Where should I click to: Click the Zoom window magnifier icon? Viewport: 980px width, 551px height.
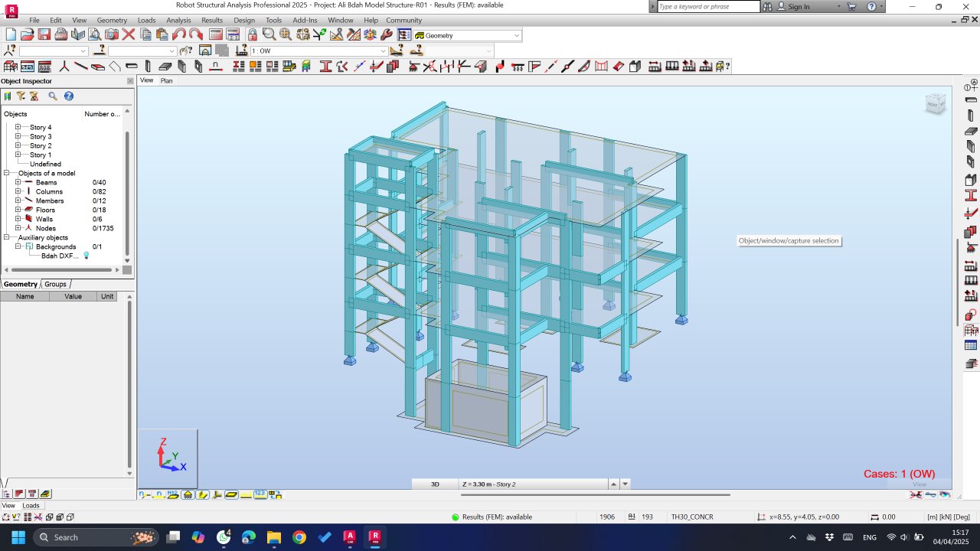pyautogui.click(x=269, y=34)
